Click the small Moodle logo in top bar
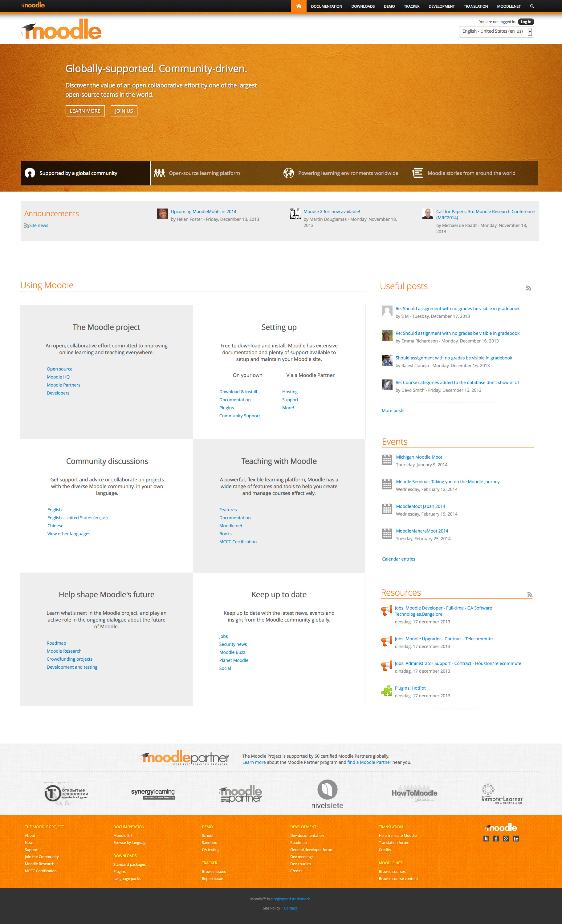The height and width of the screenshot is (924, 562). pyautogui.click(x=33, y=5)
